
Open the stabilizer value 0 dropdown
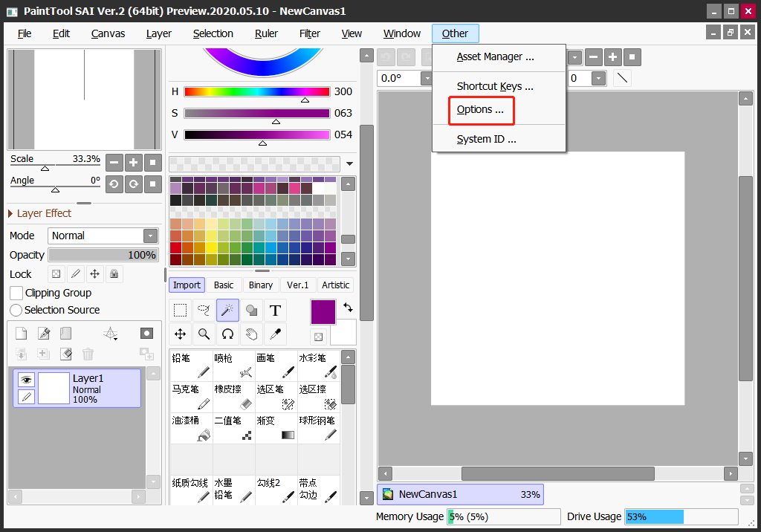598,78
